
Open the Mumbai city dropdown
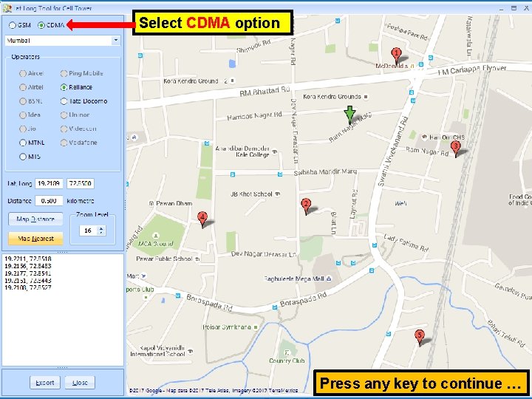(116, 41)
